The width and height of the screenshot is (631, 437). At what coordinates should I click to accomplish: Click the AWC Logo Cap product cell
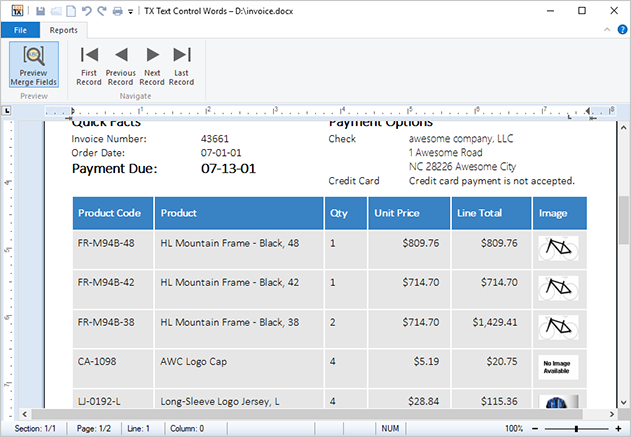click(x=239, y=368)
